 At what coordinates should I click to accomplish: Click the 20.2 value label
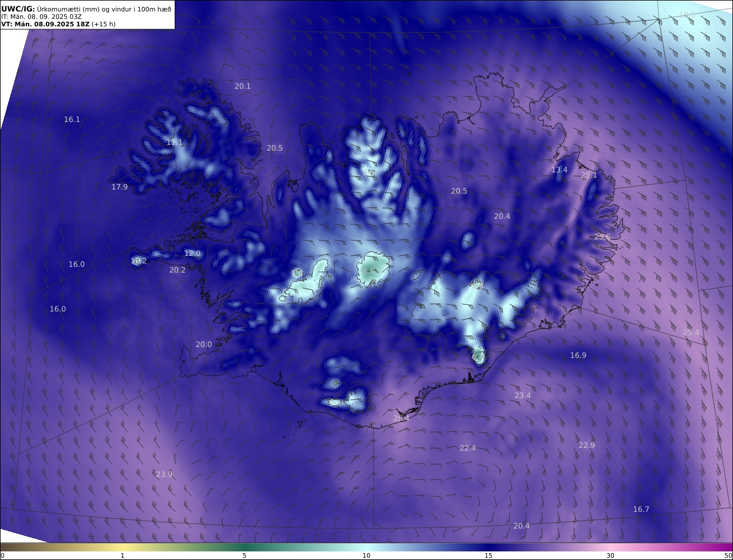tap(178, 270)
